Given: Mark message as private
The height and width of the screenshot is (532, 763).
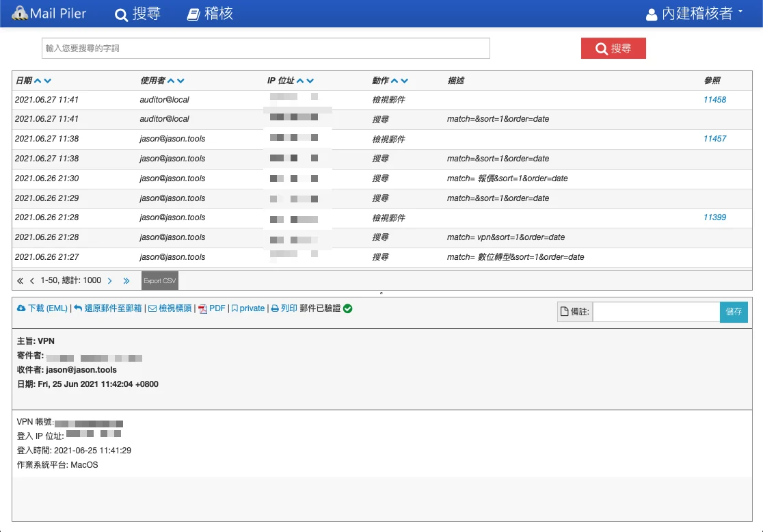Looking at the screenshot, I should tap(248, 308).
